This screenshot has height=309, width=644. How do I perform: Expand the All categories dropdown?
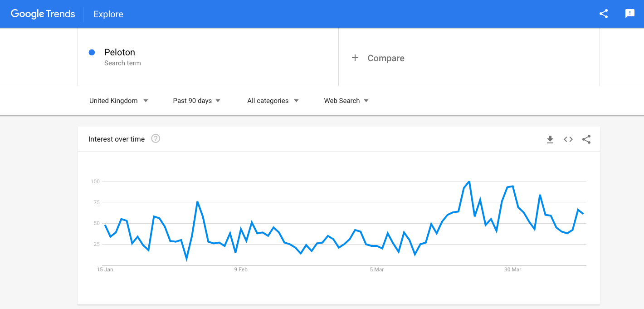point(273,101)
